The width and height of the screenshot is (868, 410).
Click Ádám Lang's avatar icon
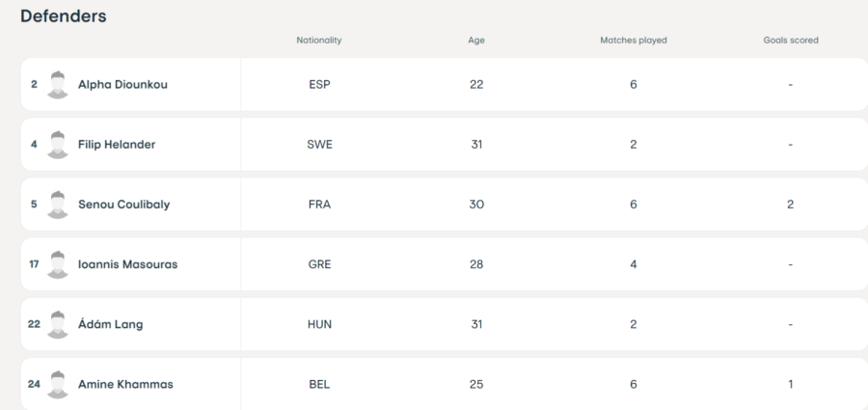tap(58, 324)
